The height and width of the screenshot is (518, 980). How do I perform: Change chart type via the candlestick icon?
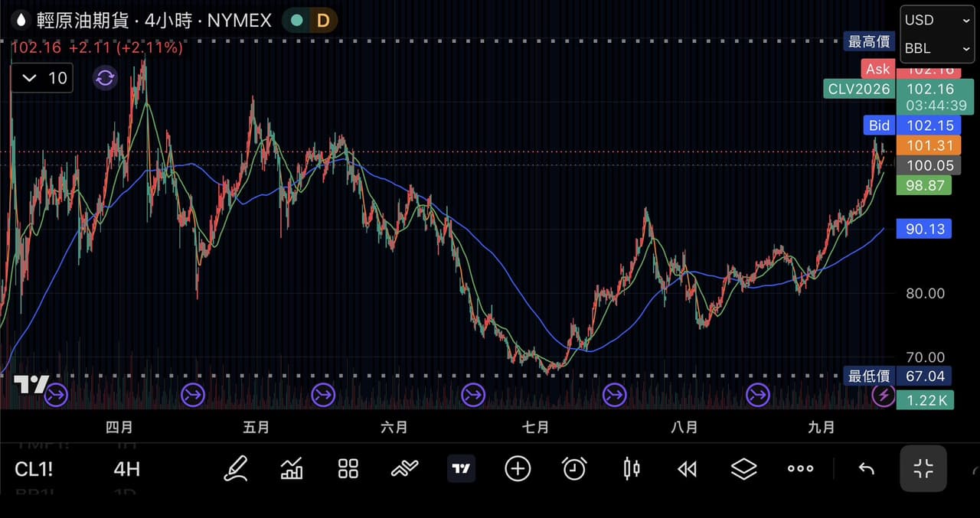tap(631, 468)
